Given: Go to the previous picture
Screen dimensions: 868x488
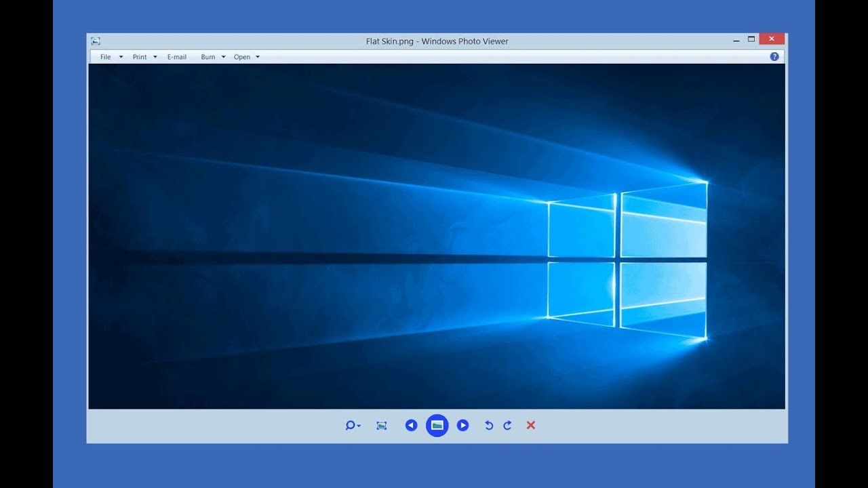Looking at the screenshot, I should pyautogui.click(x=412, y=425).
